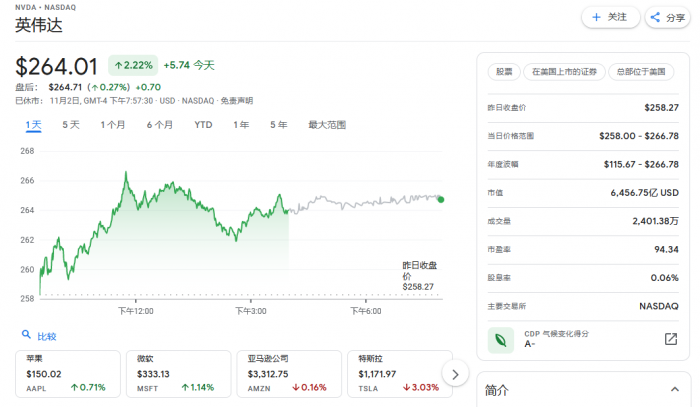Click the green end-of-chart price dot
The height and width of the screenshot is (407, 700).
click(x=441, y=199)
